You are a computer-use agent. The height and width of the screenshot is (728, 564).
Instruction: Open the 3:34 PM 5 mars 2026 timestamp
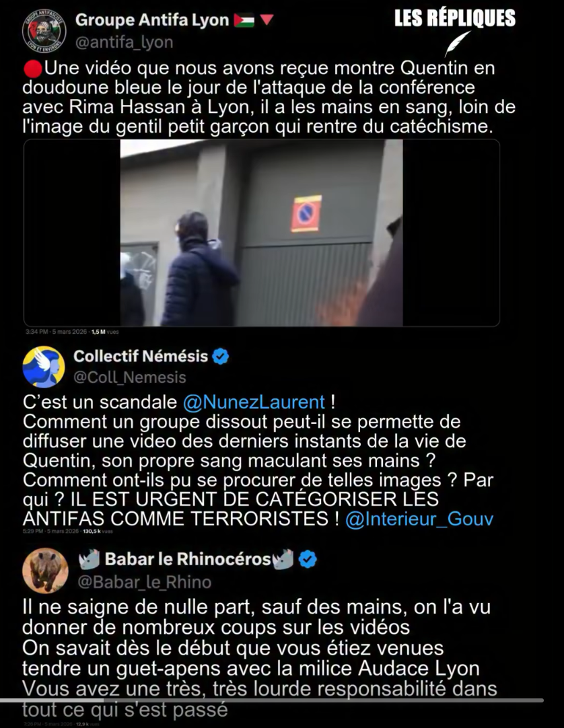click(57, 332)
